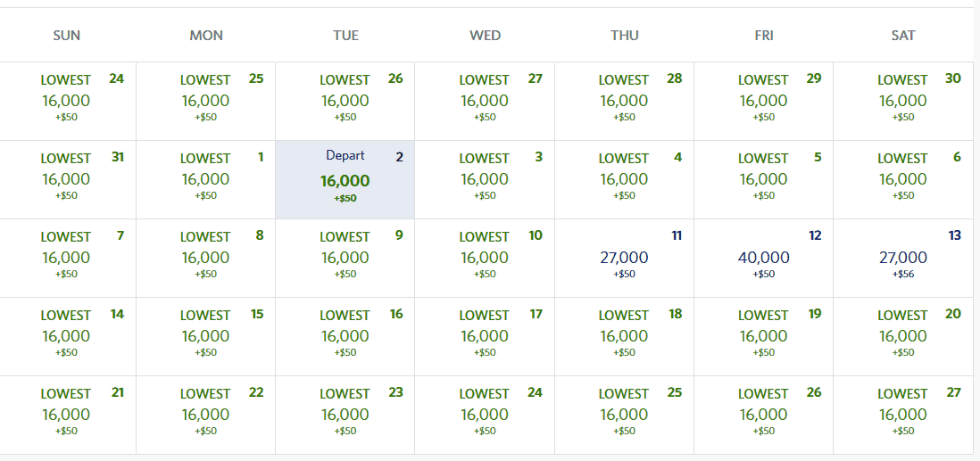Choose Sunday 7 lowest fare date
This screenshot has height=461, width=980.
[67, 258]
